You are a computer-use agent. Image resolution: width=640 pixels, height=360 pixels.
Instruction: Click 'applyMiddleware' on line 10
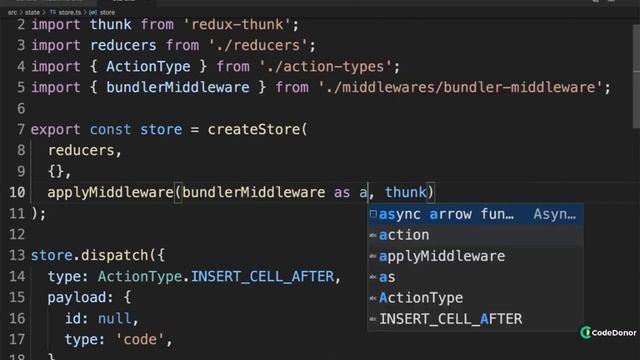(x=110, y=192)
